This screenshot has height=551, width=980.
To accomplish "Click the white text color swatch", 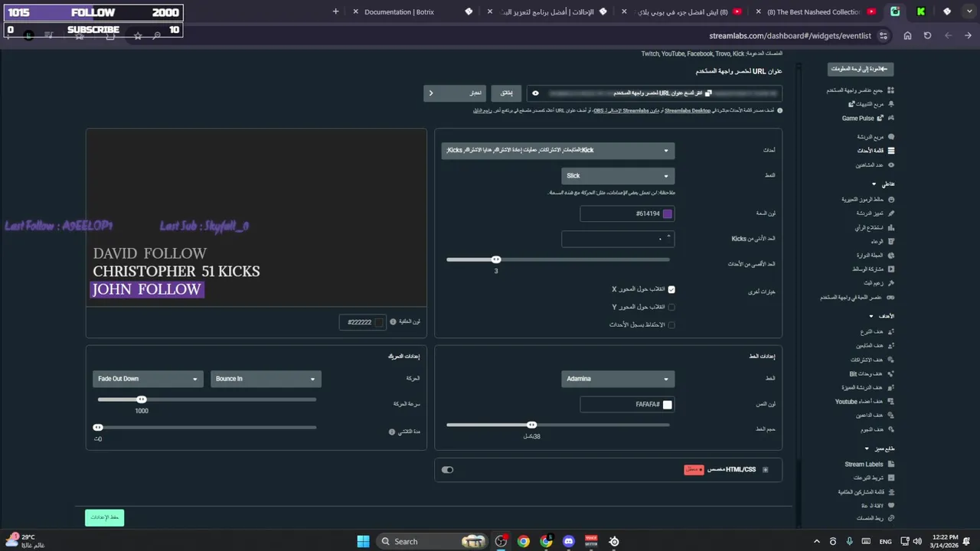I will pos(668,405).
